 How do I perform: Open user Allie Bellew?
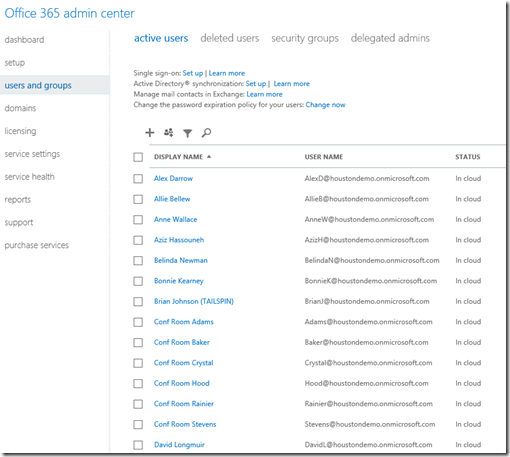coord(172,199)
